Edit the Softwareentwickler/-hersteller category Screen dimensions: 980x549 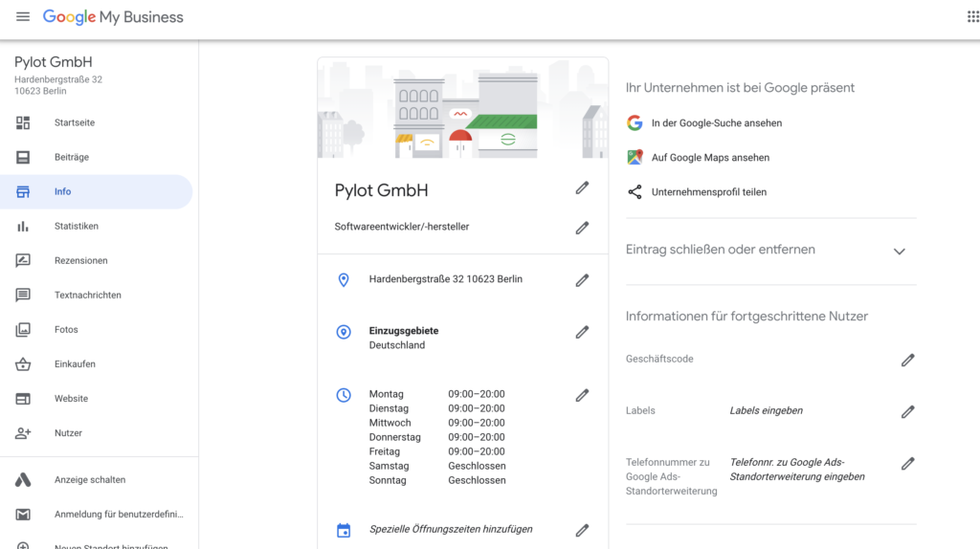click(582, 228)
